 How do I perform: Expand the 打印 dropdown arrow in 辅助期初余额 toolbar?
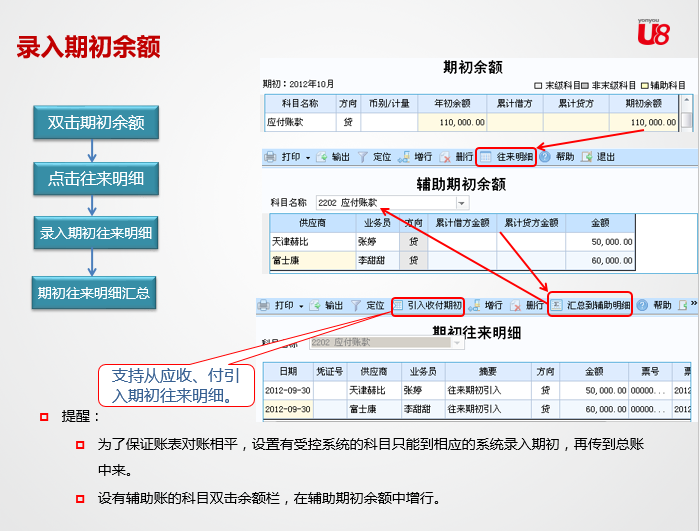coord(308,157)
